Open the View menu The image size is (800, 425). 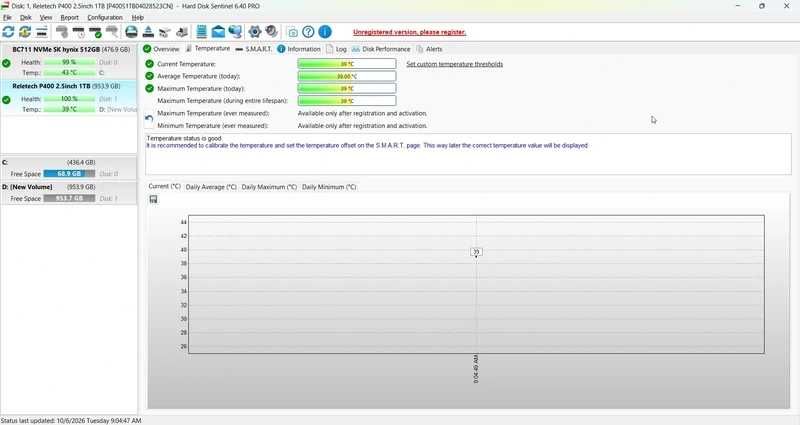[46, 17]
